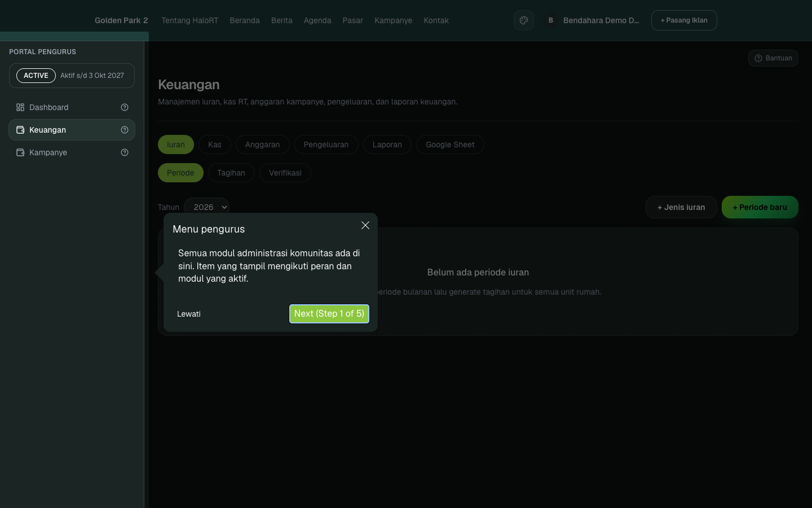Open the Pengeluaran tab
This screenshot has height=508, width=812.
pos(326,144)
